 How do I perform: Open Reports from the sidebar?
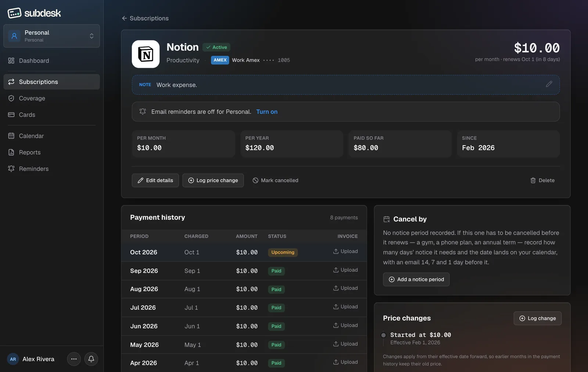51,152
